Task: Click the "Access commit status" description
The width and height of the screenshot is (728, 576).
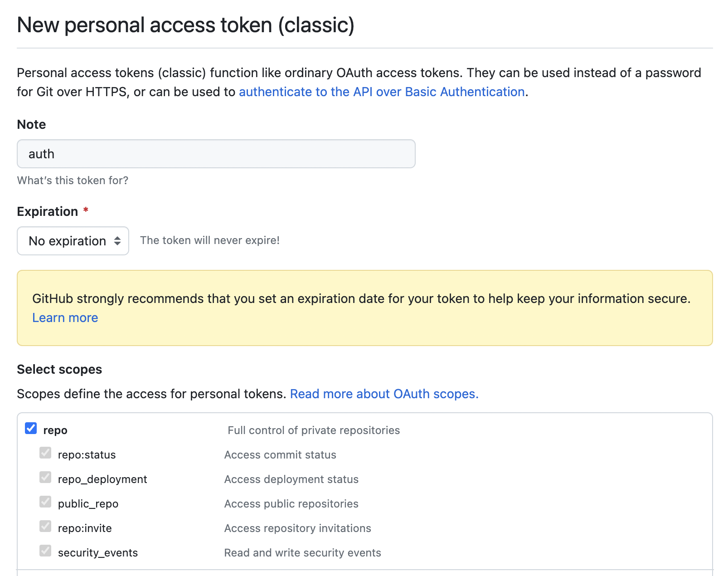Action: pos(280,455)
